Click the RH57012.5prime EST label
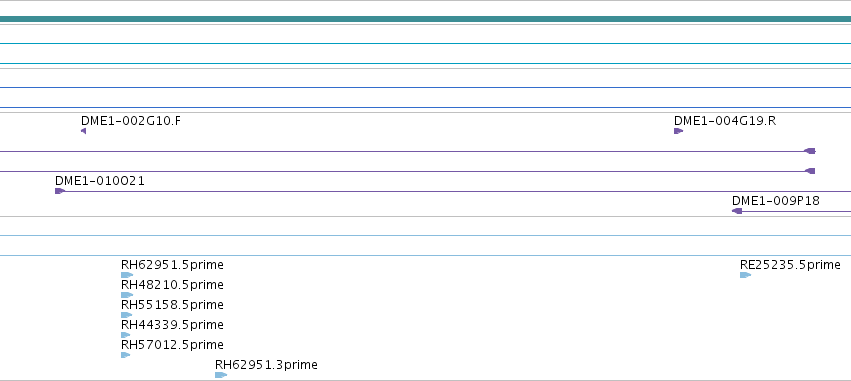Screen dimensions: 851x381 pos(172,345)
